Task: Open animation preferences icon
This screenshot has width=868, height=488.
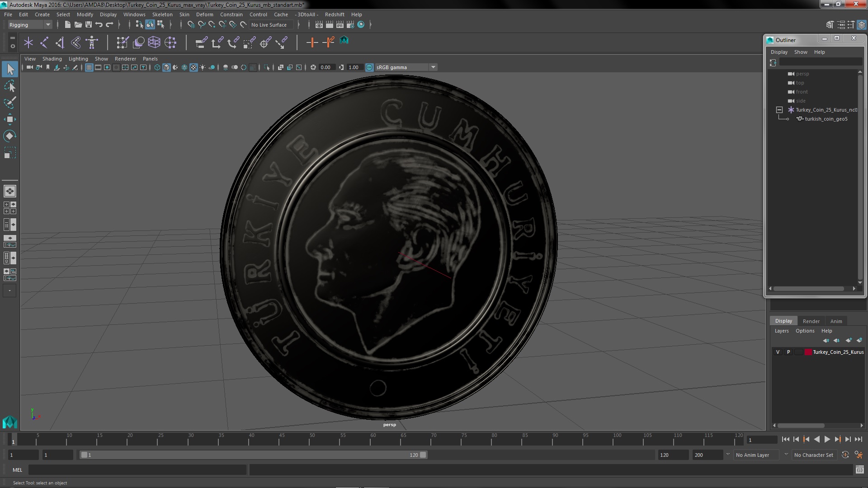Action: [x=859, y=455]
